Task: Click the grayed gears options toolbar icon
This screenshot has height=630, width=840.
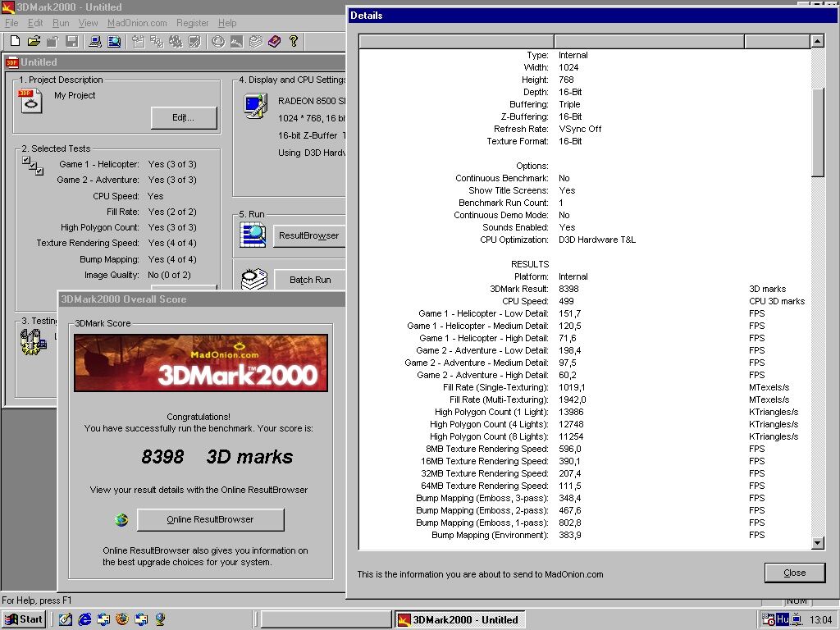Action: [176, 41]
